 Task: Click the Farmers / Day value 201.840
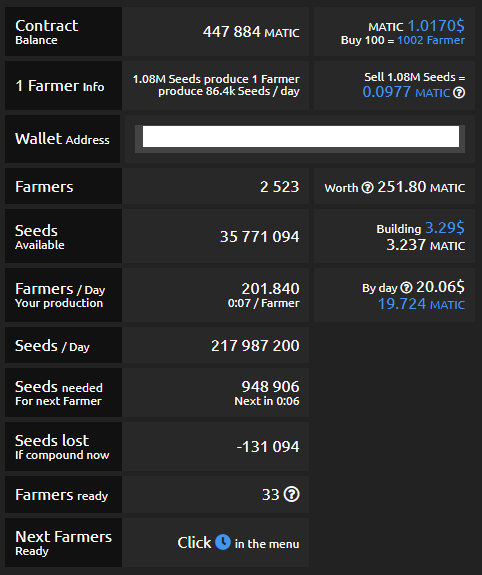tap(270, 289)
